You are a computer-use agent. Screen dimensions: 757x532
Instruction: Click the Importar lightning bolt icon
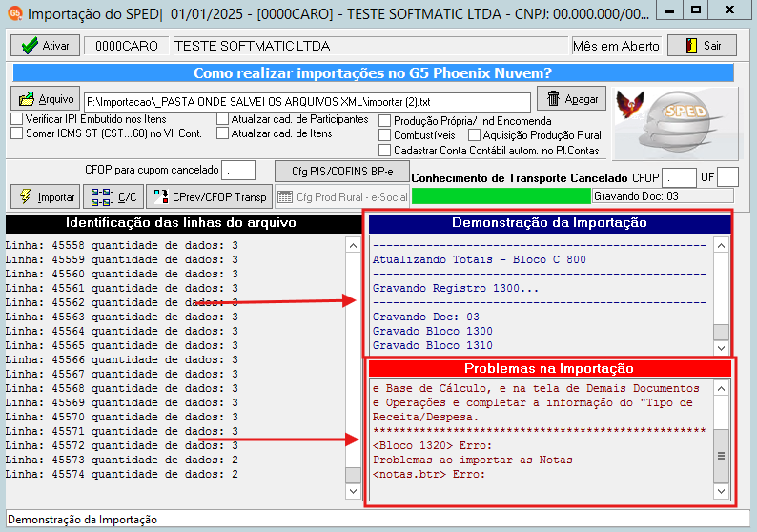coord(26,196)
